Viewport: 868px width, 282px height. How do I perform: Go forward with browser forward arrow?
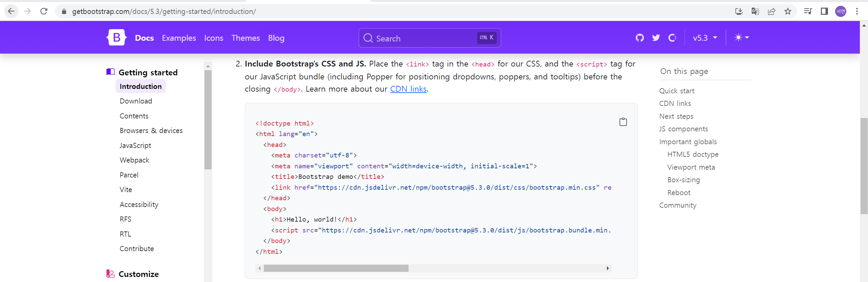pyautogui.click(x=27, y=11)
